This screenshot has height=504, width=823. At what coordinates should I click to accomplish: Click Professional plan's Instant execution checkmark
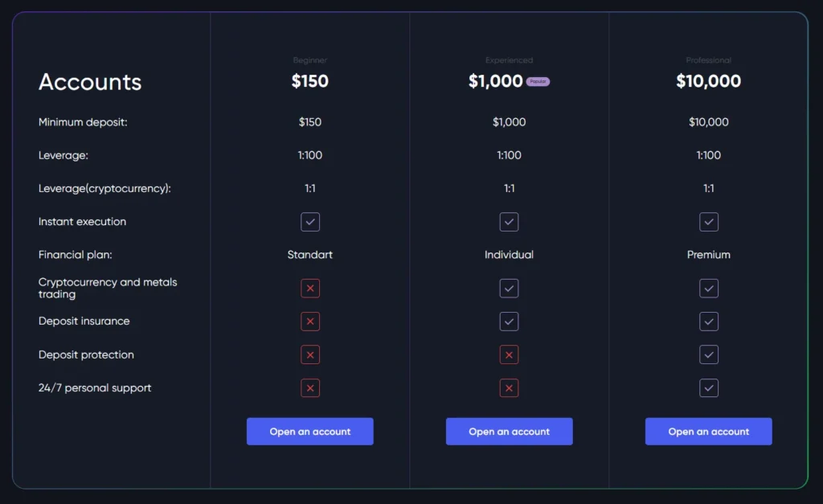pos(708,222)
